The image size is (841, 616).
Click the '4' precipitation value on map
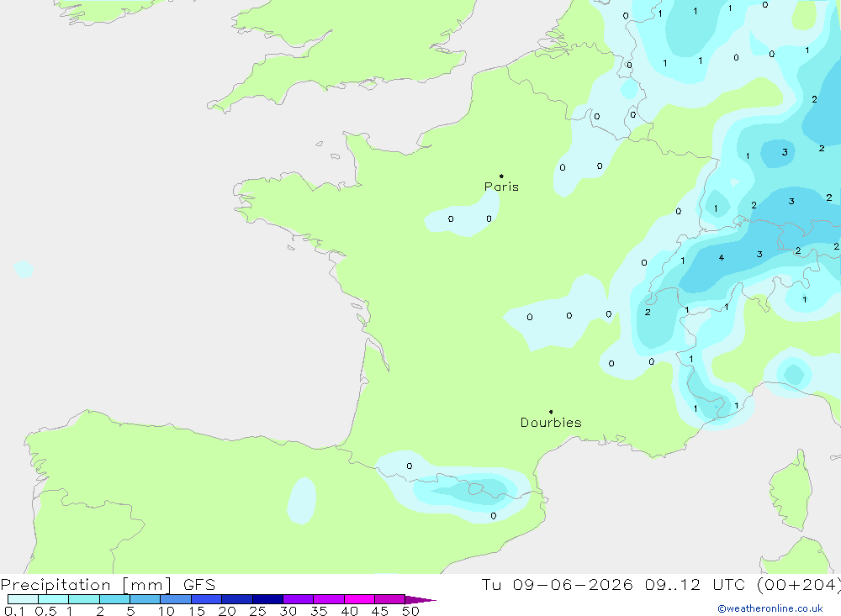tap(722, 258)
